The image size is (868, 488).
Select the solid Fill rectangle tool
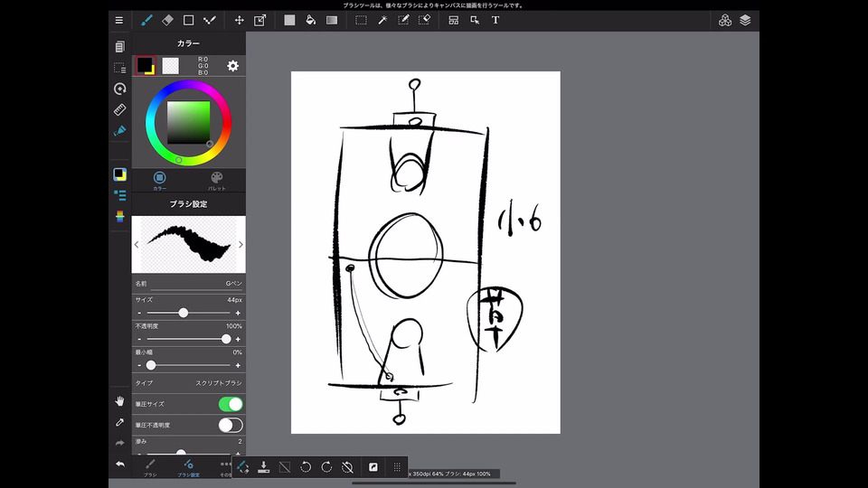pos(289,21)
